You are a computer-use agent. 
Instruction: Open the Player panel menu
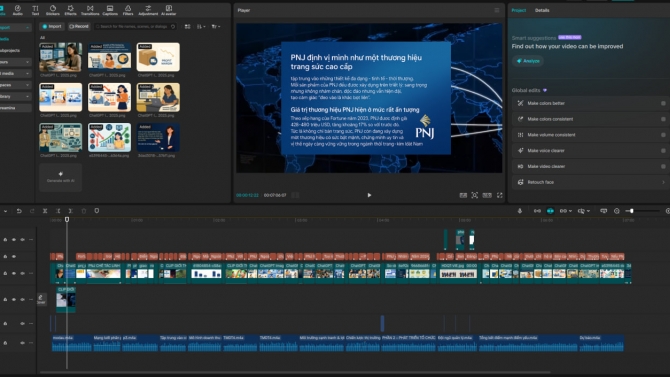[x=497, y=10]
